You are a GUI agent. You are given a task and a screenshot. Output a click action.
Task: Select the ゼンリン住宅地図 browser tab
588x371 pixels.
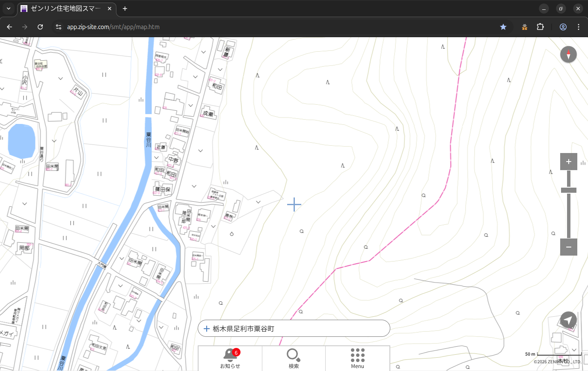(x=66, y=9)
